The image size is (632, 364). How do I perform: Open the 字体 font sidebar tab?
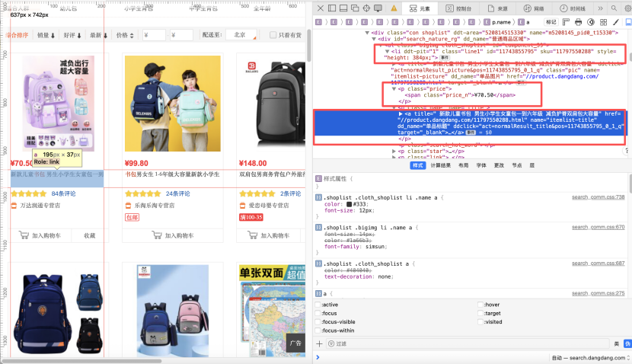(x=481, y=165)
